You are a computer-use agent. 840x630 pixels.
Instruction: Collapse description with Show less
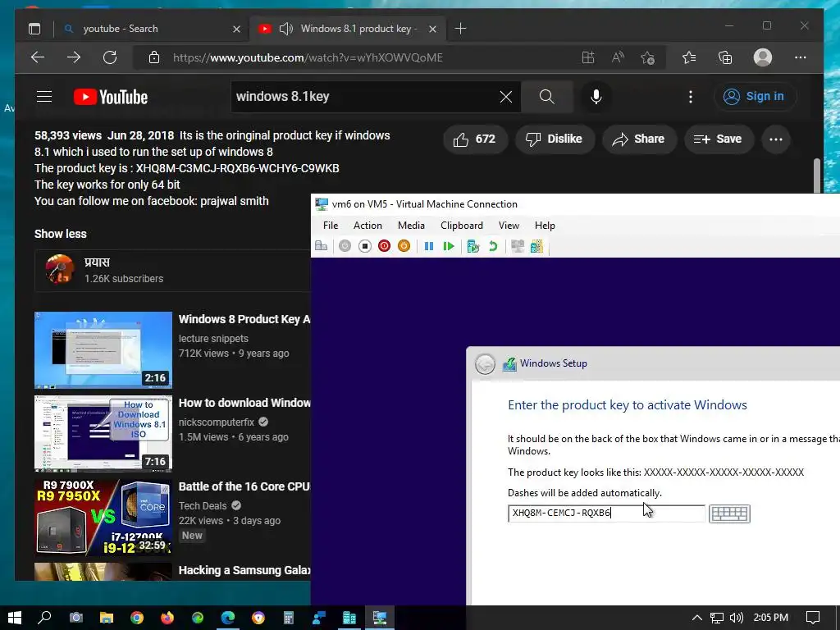coord(61,234)
